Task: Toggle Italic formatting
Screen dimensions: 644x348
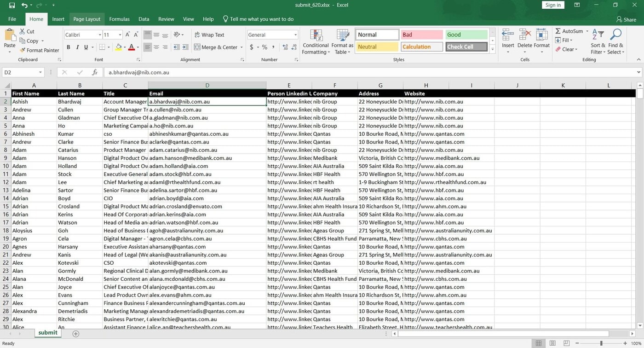Action: [x=77, y=47]
